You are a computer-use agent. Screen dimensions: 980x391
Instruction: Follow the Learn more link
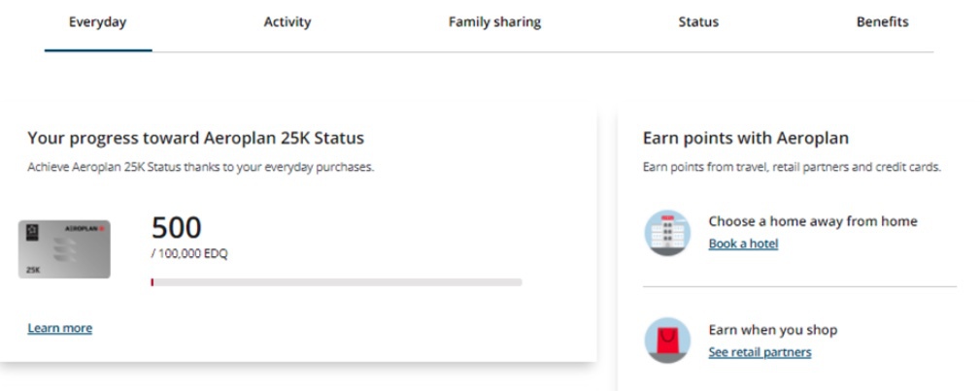[x=60, y=328]
